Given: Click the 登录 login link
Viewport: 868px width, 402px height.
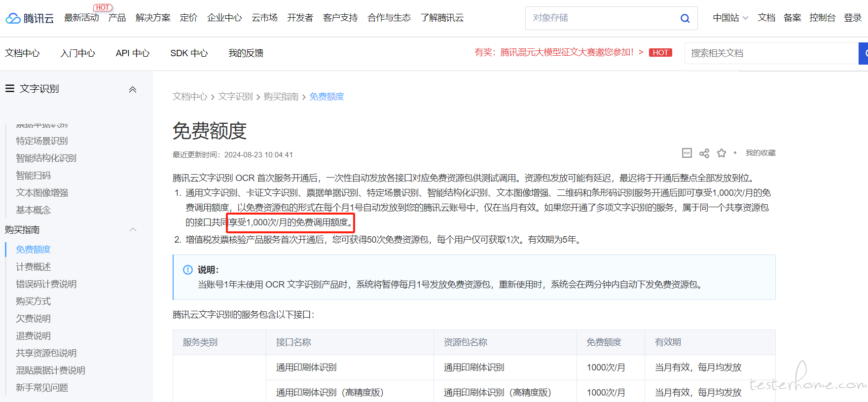Looking at the screenshot, I should (853, 18).
